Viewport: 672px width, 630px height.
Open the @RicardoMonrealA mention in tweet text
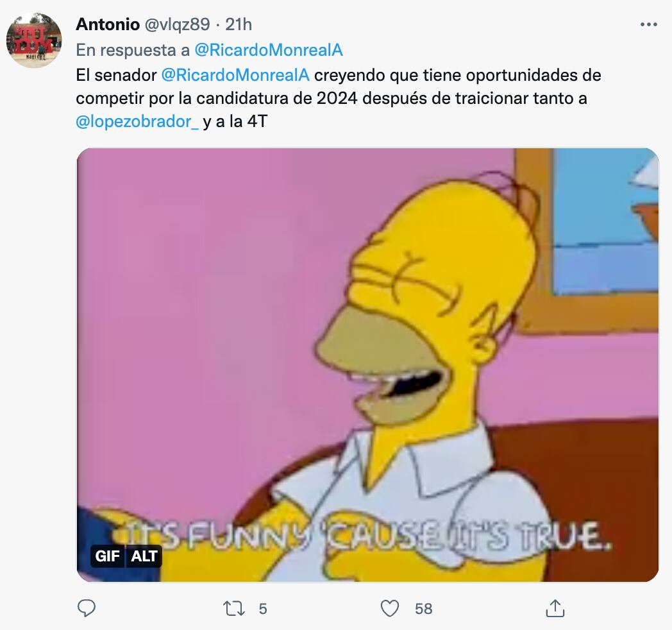[x=235, y=75]
